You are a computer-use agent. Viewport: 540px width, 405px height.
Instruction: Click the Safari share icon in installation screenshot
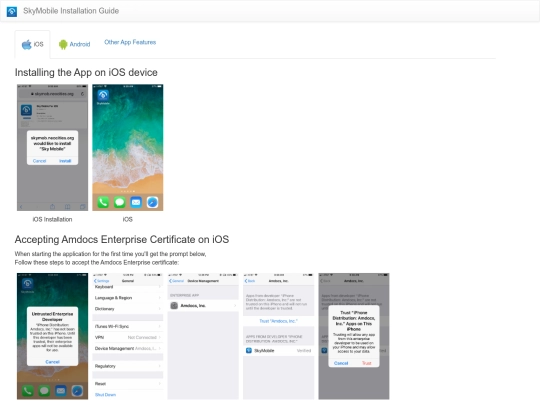(x=52, y=207)
